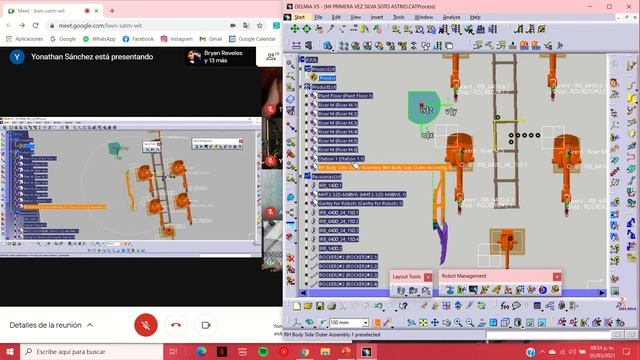Click the What's This help icon

pyautogui.click(x=404, y=306)
